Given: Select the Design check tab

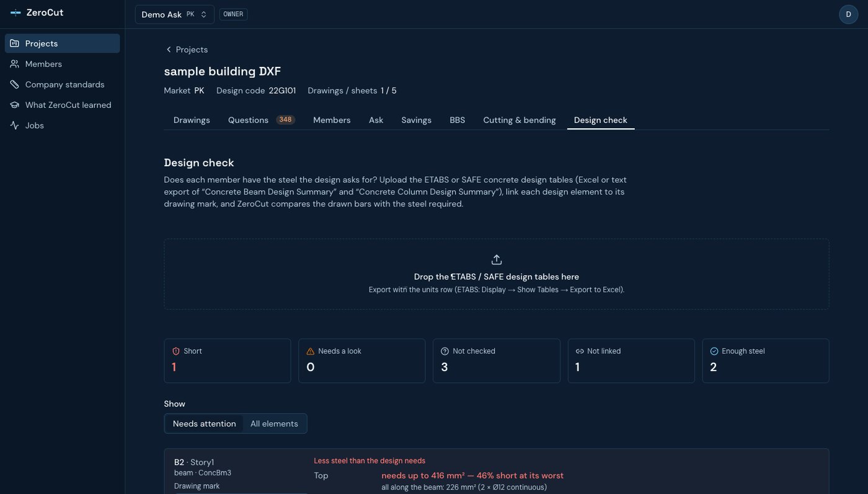Looking at the screenshot, I should pyautogui.click(x=601, y=120).
